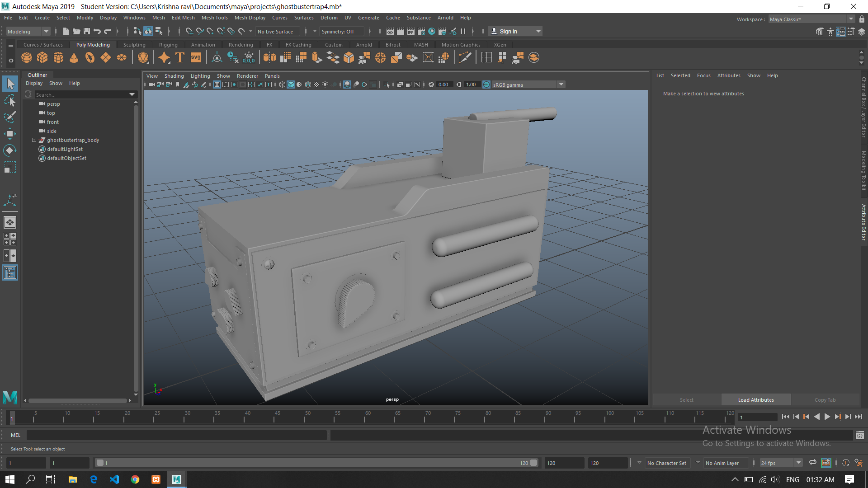868x488 pixels.
Task: Open the Modeling menu set dropdown
Action: point(28,31)
